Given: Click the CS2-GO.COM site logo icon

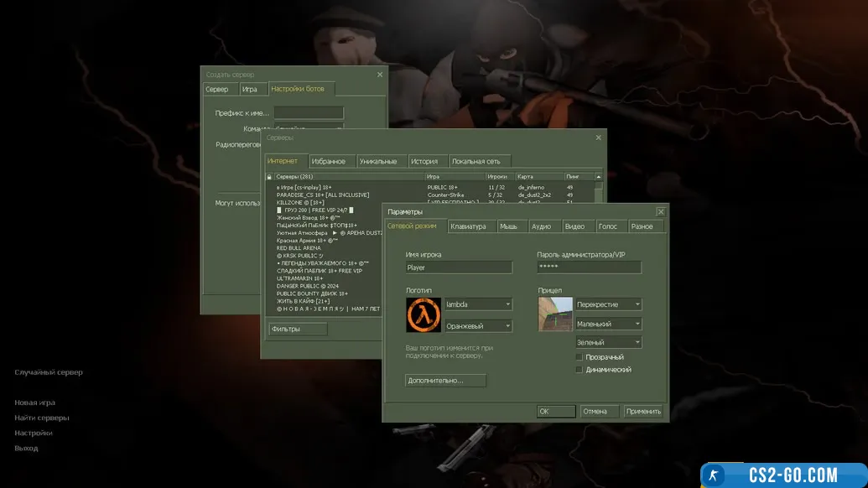Looking at the screenshot, I should click(714, 475).
